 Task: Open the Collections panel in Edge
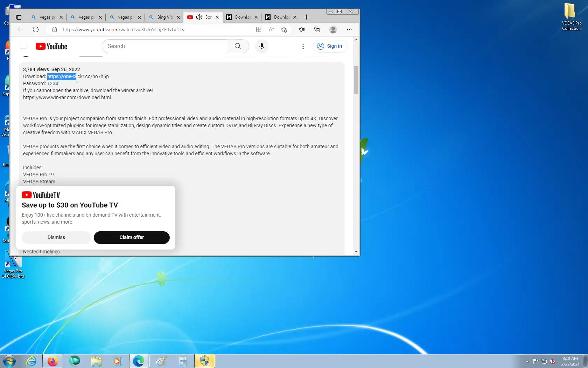point(317,29)
